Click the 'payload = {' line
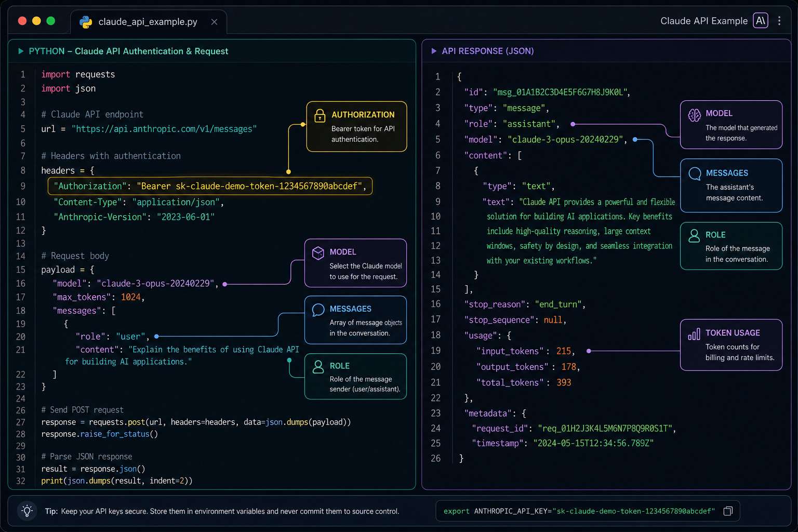The width and height of the screenshot is (798, 532). tap(68, 270)
